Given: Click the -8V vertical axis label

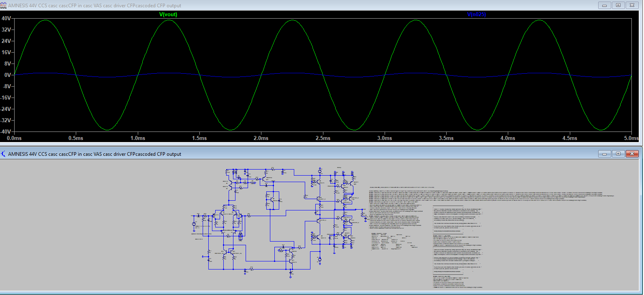Looking at the screenshot, I should 7,86.
